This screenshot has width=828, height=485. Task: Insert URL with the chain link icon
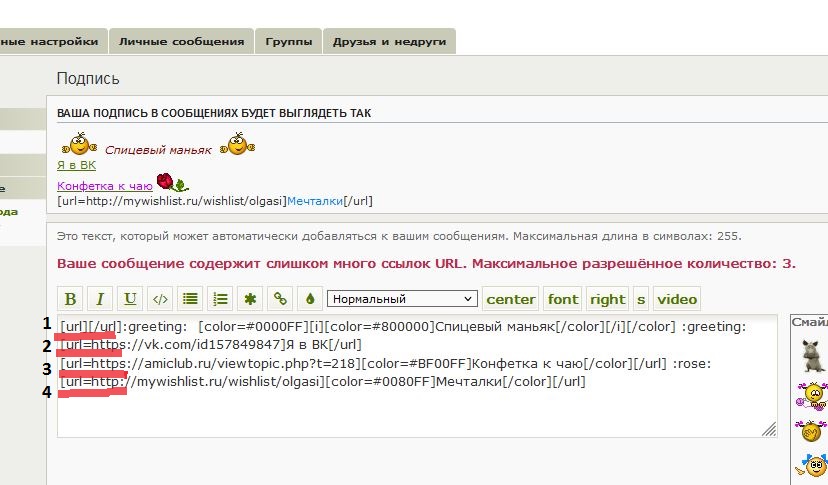pos(281,298)
